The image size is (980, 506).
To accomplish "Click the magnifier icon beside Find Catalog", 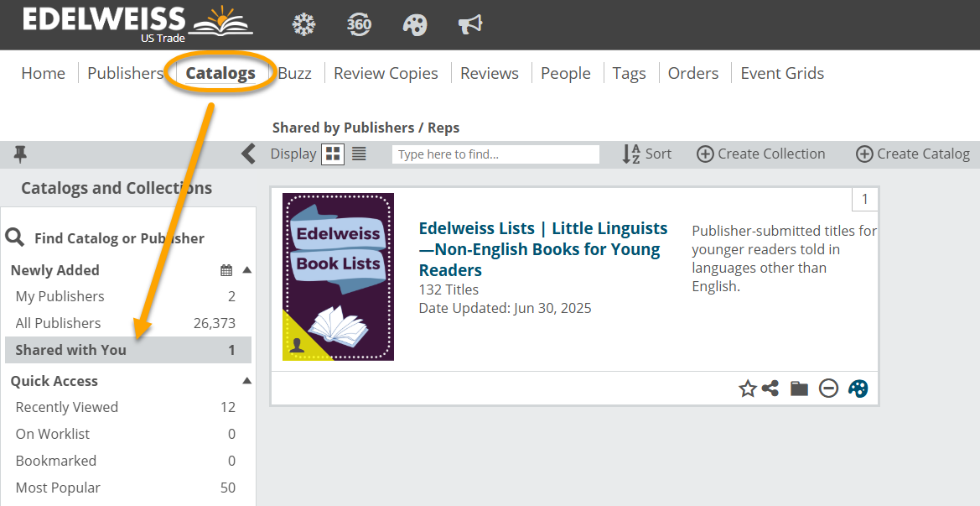I will pos(15,237).
